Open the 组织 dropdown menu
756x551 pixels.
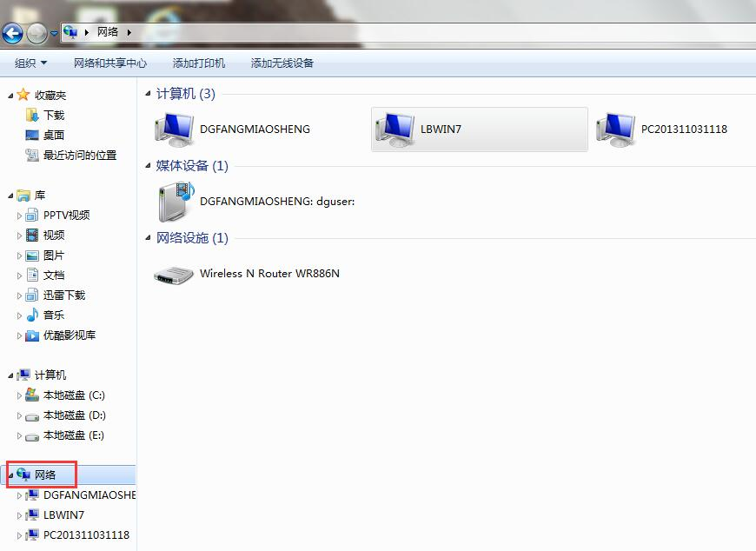tap(31, 63)
